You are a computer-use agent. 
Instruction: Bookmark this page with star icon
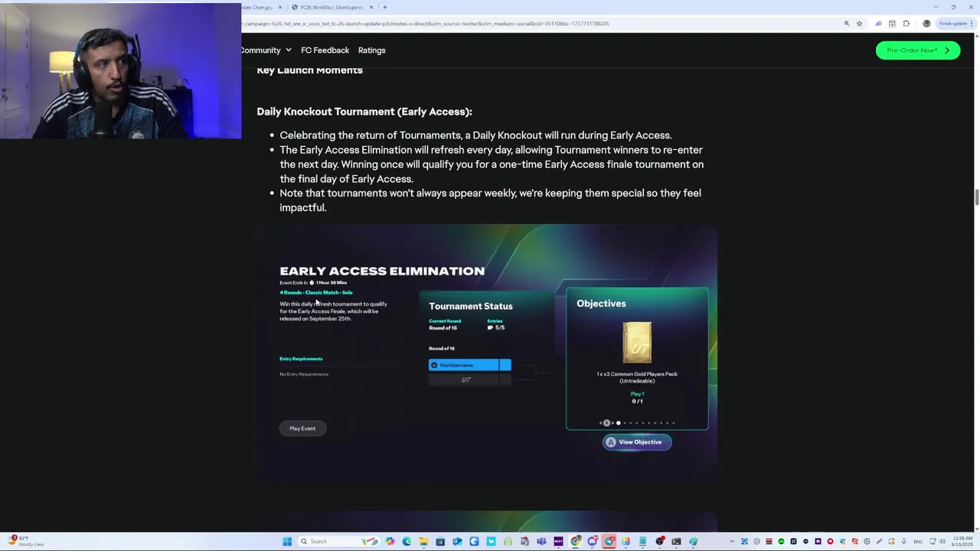pos(859,24)
